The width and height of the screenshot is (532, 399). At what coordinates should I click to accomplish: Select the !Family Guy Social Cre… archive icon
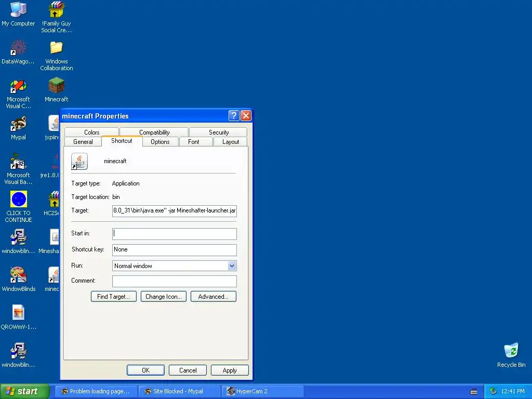point(56,9)
